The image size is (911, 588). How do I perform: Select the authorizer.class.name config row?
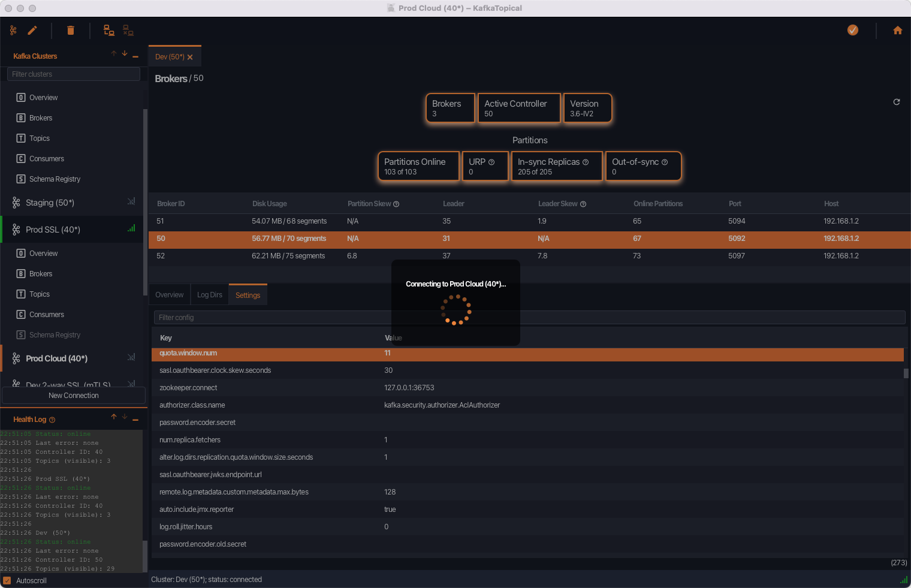[527, 405]
